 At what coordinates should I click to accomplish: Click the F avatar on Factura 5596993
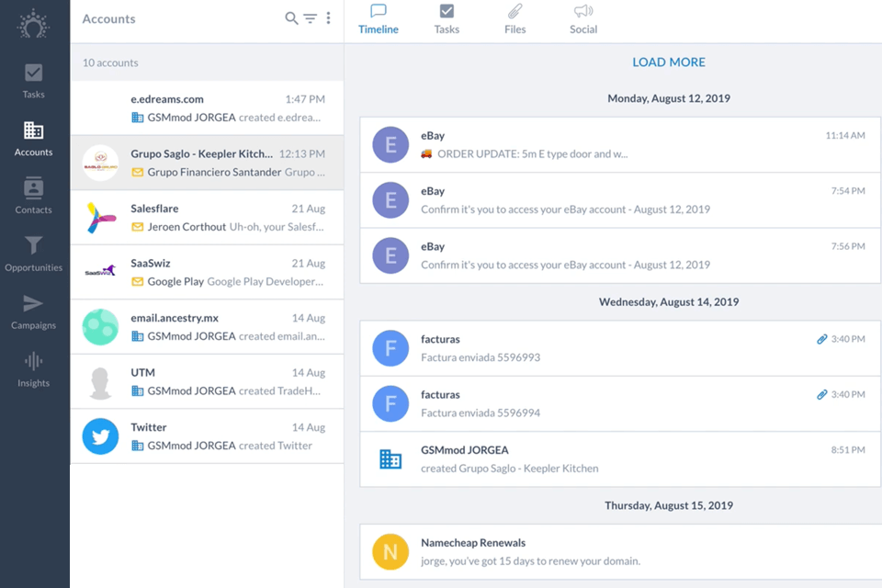tap(390, 348)
